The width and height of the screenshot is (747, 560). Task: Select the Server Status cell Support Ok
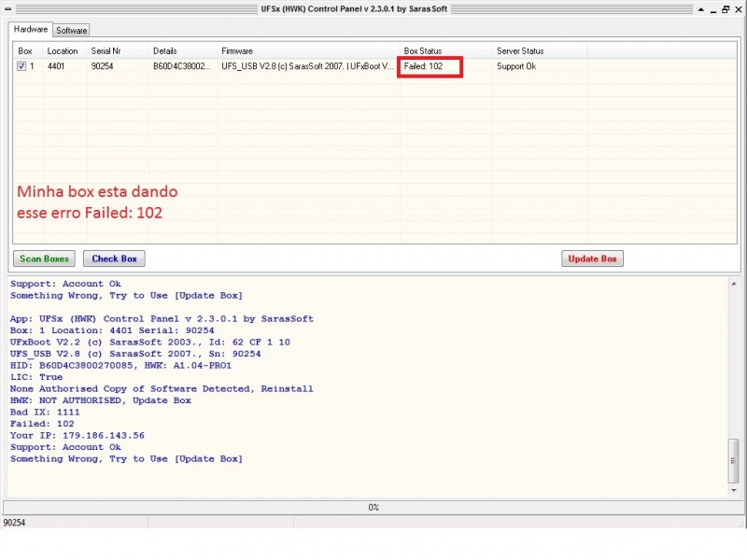point(516,66)
